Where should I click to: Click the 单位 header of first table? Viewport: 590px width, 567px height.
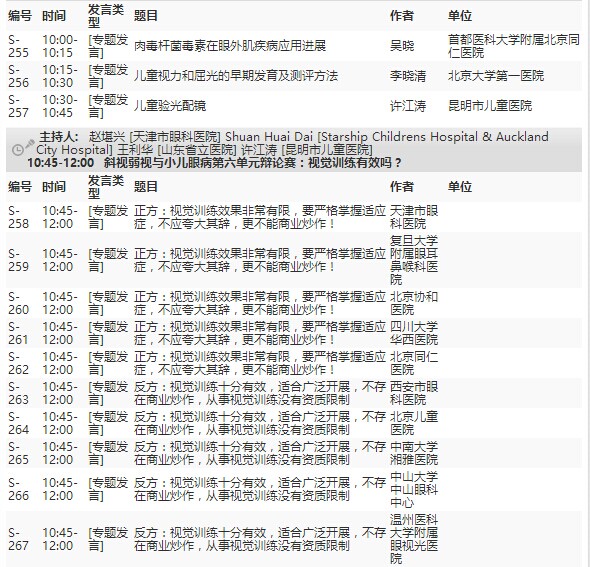click(x=460, y=16)
